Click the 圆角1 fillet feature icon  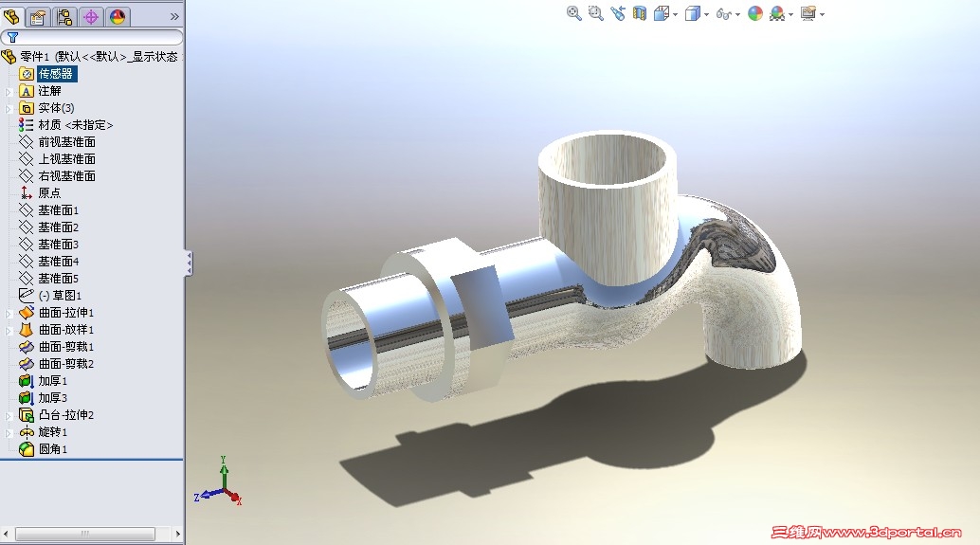(x=27, y=448)
